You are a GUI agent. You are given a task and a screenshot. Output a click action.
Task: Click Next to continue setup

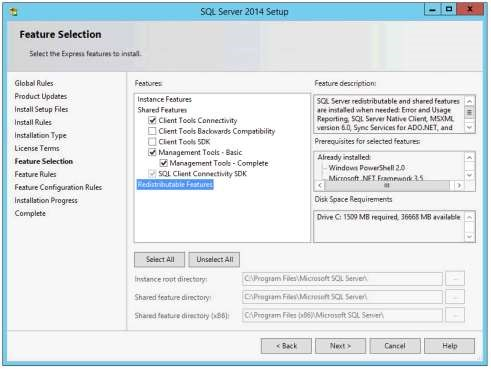(340, 346)
